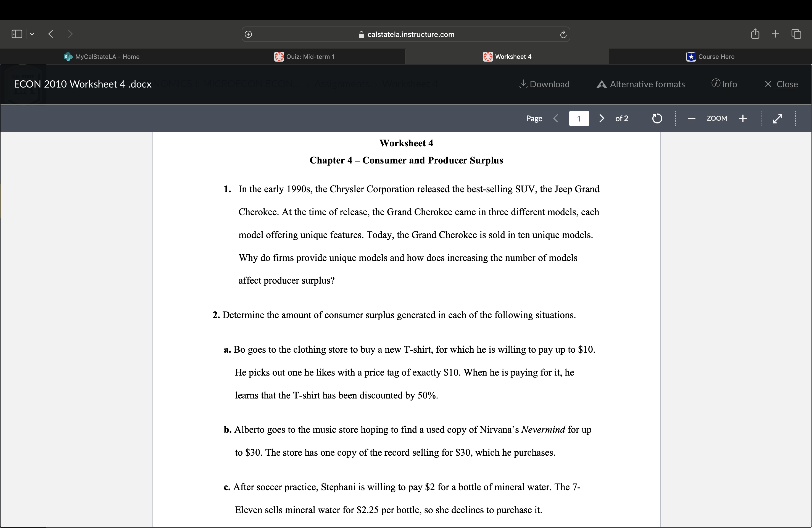812x528 pixels.
Task: Open Alternative formats for the document
Action: (640, 84)
